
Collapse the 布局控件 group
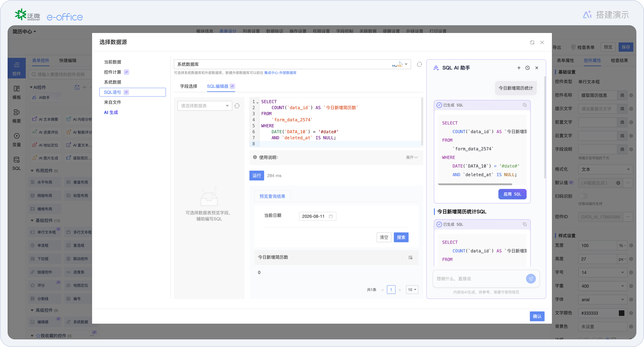click(32, 171)
